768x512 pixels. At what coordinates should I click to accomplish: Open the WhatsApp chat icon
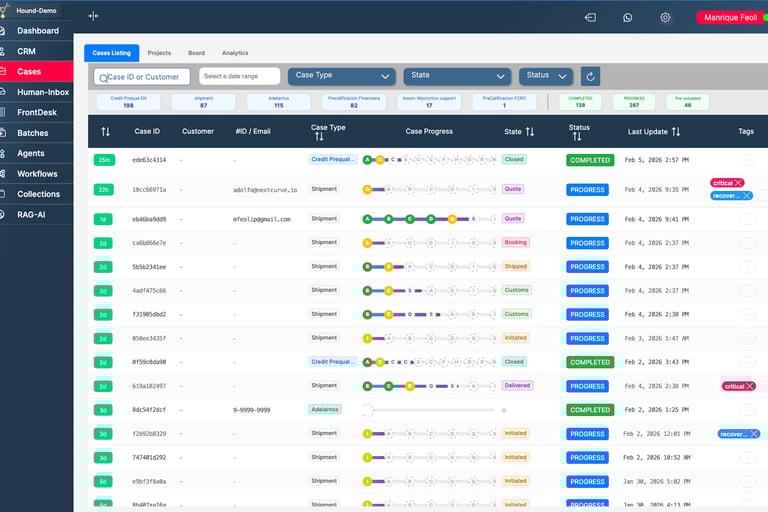pos(627,18)
